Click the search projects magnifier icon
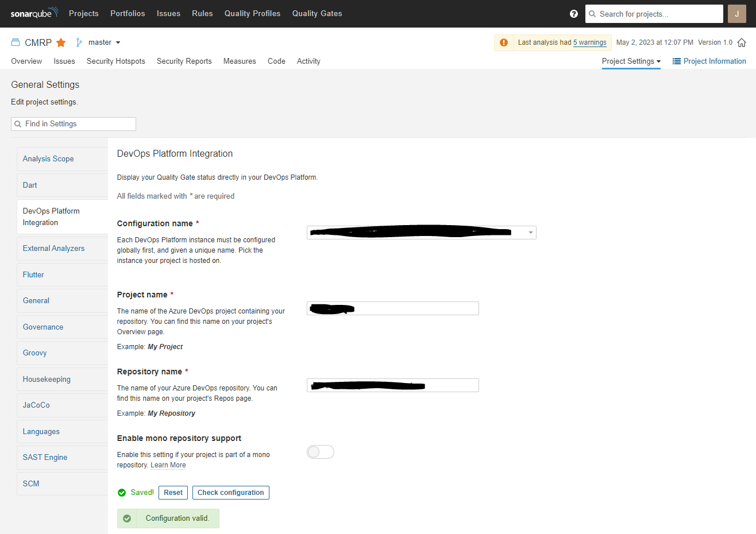Screen dimensions: 756x534 coord(592,14)
